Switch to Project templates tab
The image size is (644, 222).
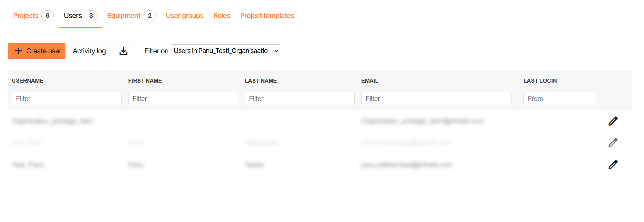[267, 16]
